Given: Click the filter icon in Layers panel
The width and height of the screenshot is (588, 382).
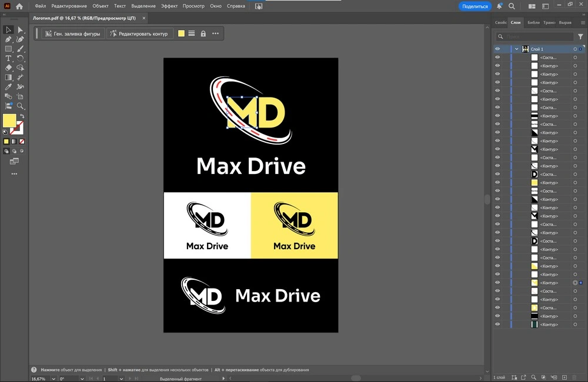Looking at the screenshot, I should coord(580,36).
